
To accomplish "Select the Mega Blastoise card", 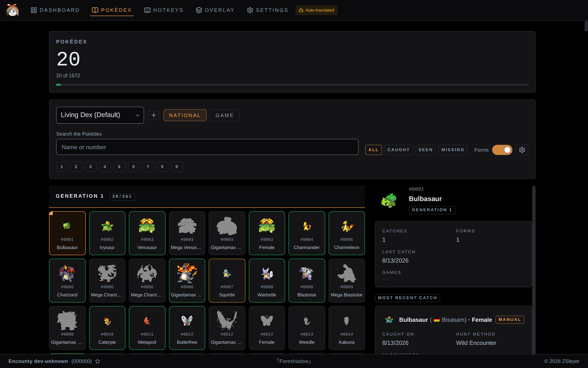I will pos(347,281).
